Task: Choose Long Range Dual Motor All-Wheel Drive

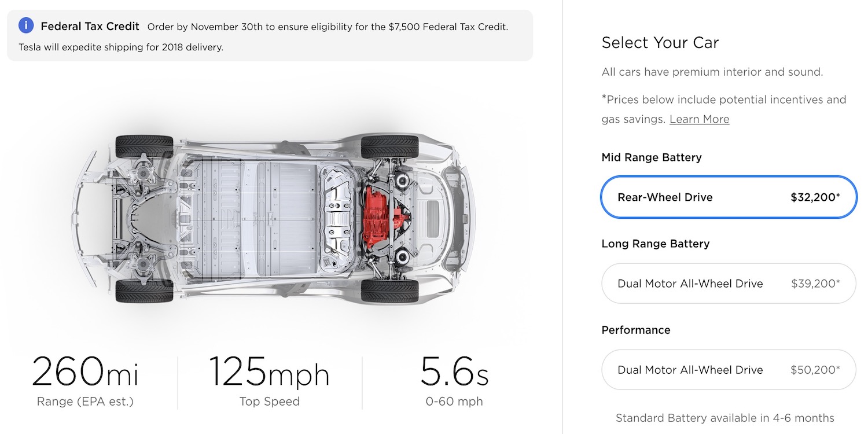Action: [x=728, y=284]
